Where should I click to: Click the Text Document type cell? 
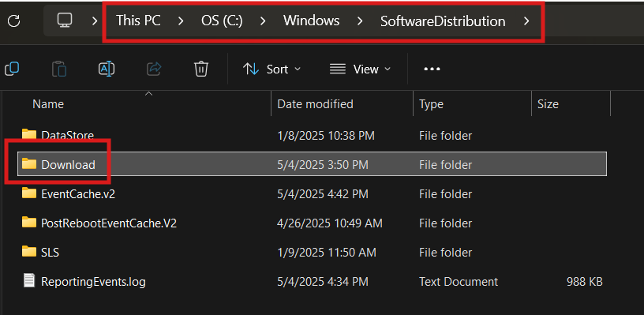click(459, 281)
